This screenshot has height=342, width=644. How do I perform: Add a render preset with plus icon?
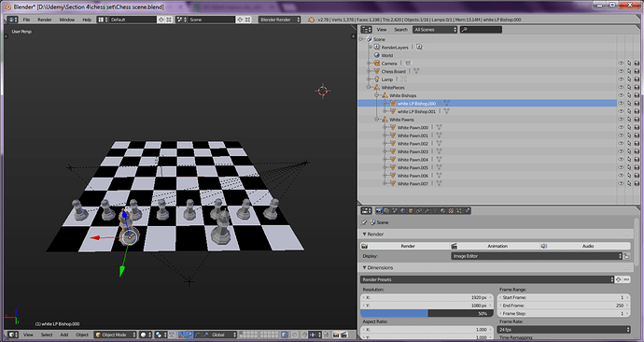(x=619, y=279)
